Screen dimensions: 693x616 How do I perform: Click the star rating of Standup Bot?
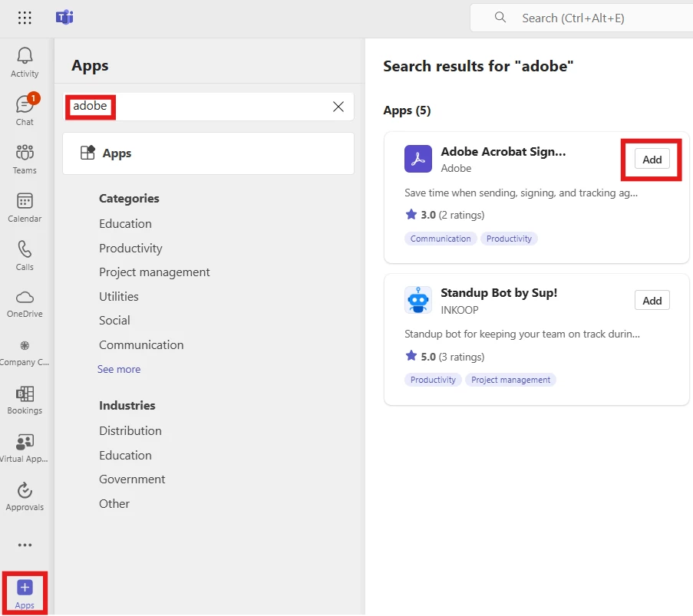coord(444,356)
